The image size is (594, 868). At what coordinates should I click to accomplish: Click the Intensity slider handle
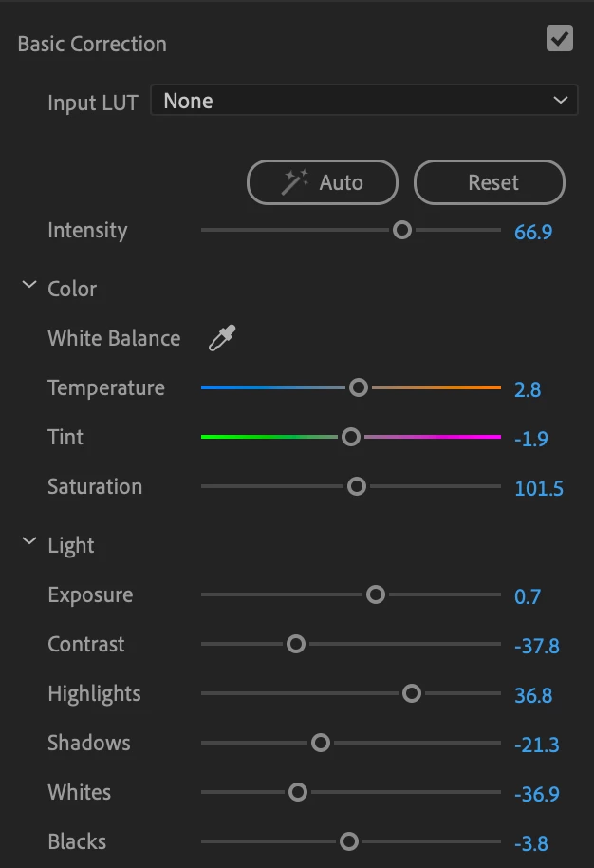pyautogui.click(x=402, y=230)
